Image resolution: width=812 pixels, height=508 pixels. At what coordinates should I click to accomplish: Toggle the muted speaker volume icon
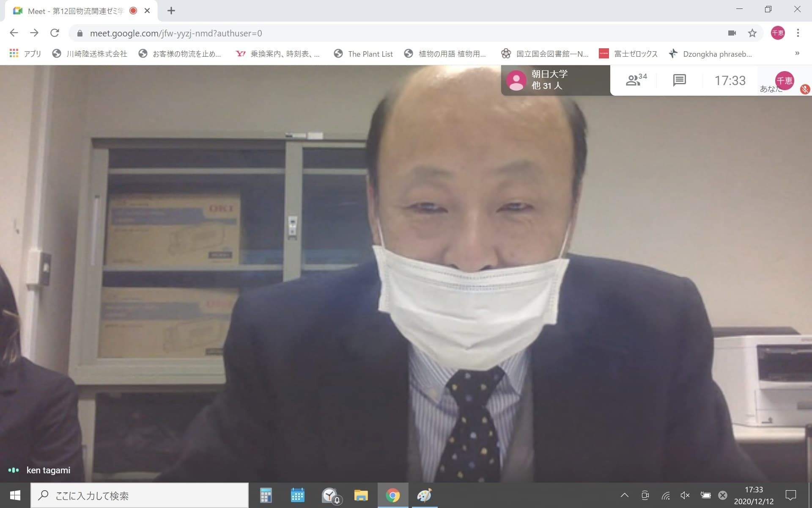tap(685, 495)
